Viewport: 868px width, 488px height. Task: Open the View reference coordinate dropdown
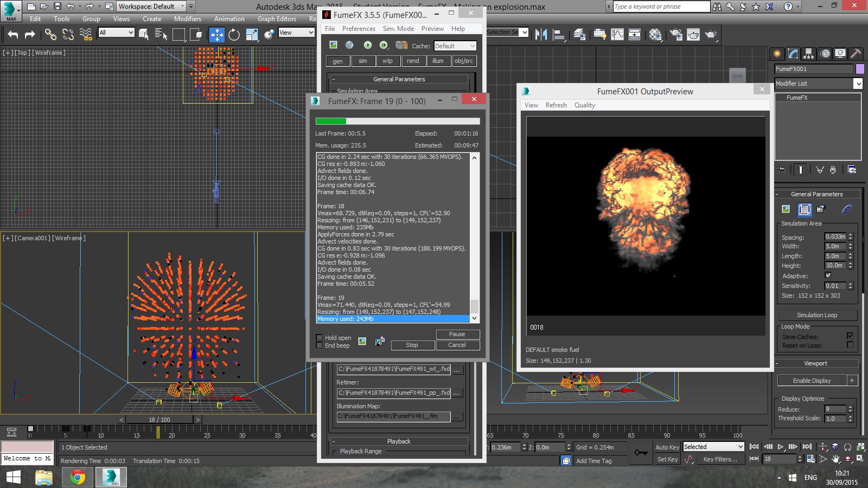[296, 33]
